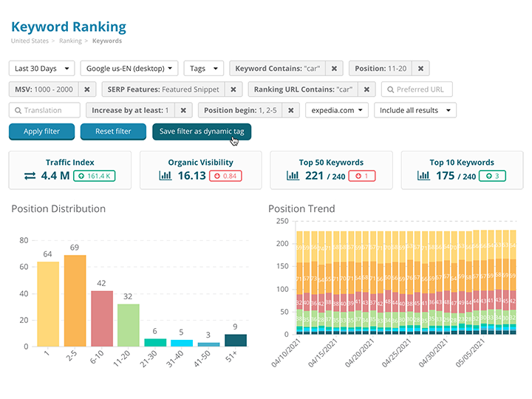This screenshot has width=532, height=399.
Task: Click the Top 10 Keywords chart icon
Action: coord(423,176)
